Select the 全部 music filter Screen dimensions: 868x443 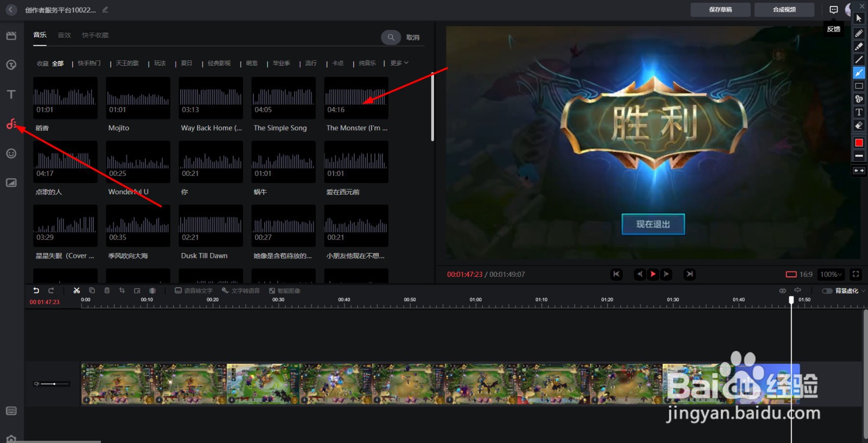[x=58, y=64]
